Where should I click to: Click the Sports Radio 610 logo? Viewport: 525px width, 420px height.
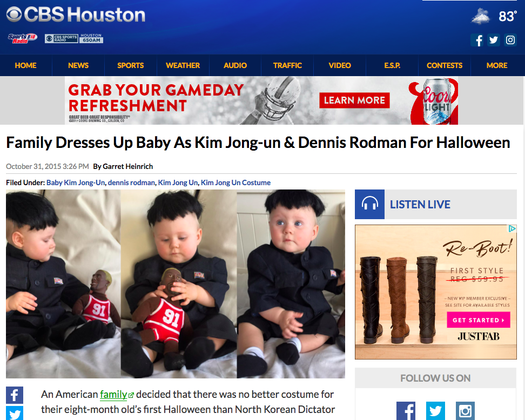click(23, 38)
